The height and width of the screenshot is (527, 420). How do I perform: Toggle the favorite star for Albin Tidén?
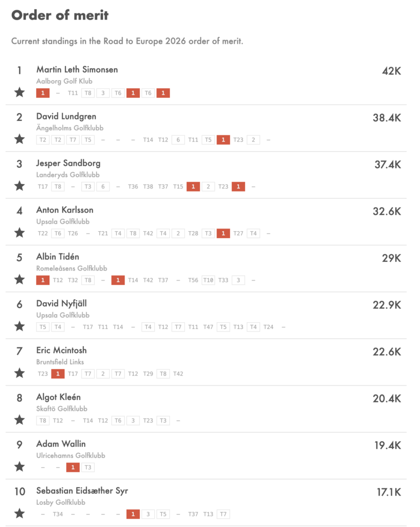pyautogui.click(x=20, y=279)
